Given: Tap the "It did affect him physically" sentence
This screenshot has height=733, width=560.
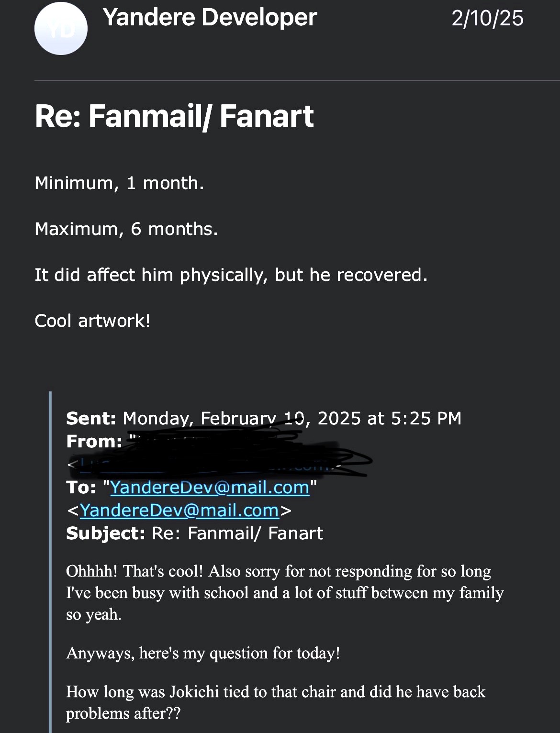Looking at the screenshot, I should (231, 275).
